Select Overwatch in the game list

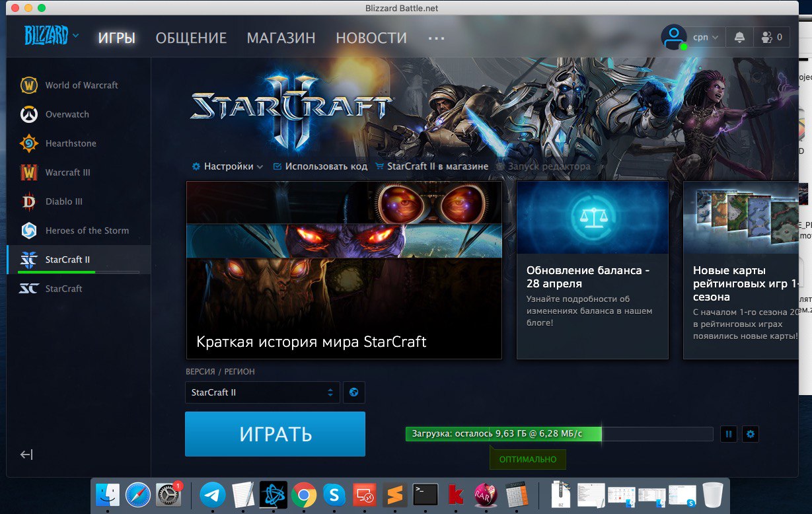coord(79,114)
